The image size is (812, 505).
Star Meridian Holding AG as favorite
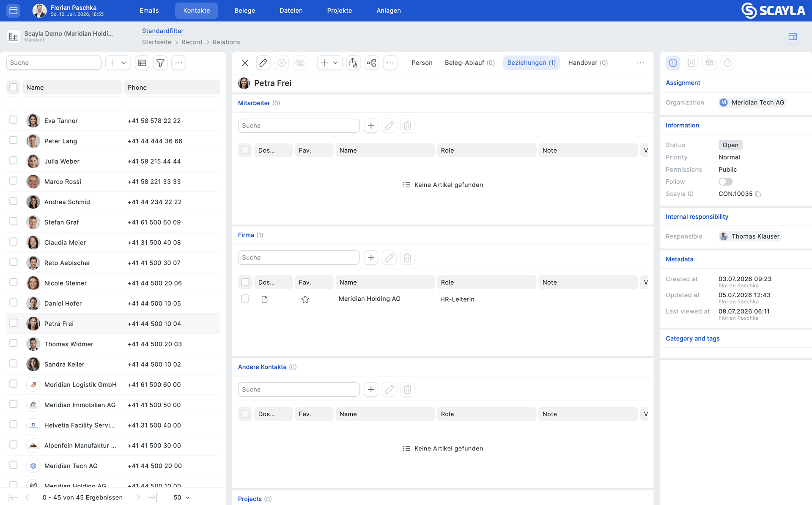tap(305, 299)
